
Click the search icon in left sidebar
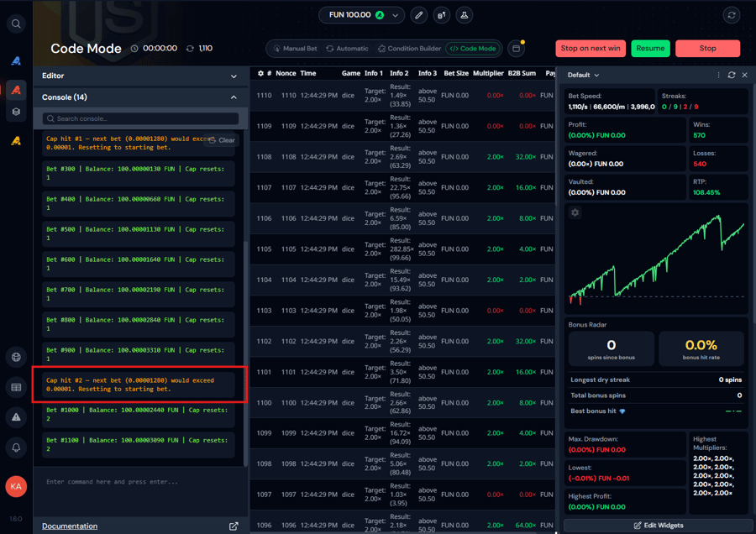[x=16, y=24]
